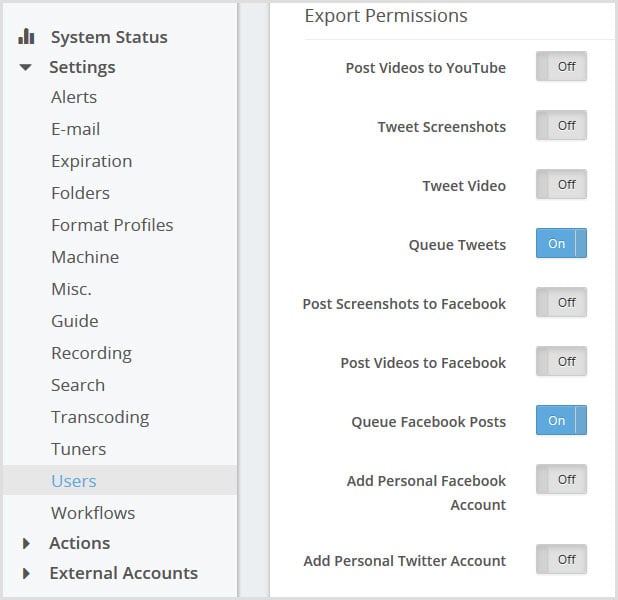Enable Post Videos to YouTube toggle
618x600 pixels.
point(561,67)
